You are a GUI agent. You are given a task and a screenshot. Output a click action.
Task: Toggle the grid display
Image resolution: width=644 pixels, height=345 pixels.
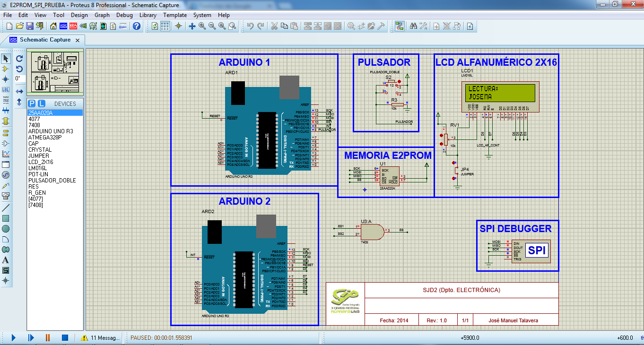coord(165,26)
